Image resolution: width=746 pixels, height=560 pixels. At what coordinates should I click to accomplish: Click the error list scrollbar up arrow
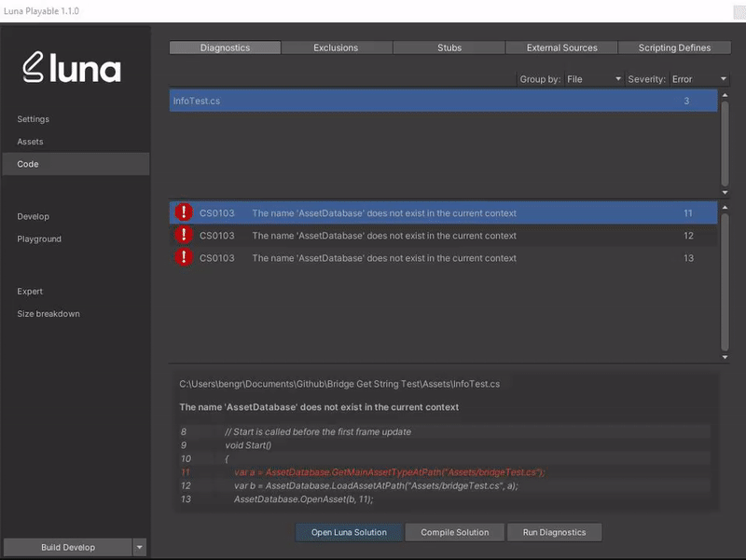(x=725, y=207)
